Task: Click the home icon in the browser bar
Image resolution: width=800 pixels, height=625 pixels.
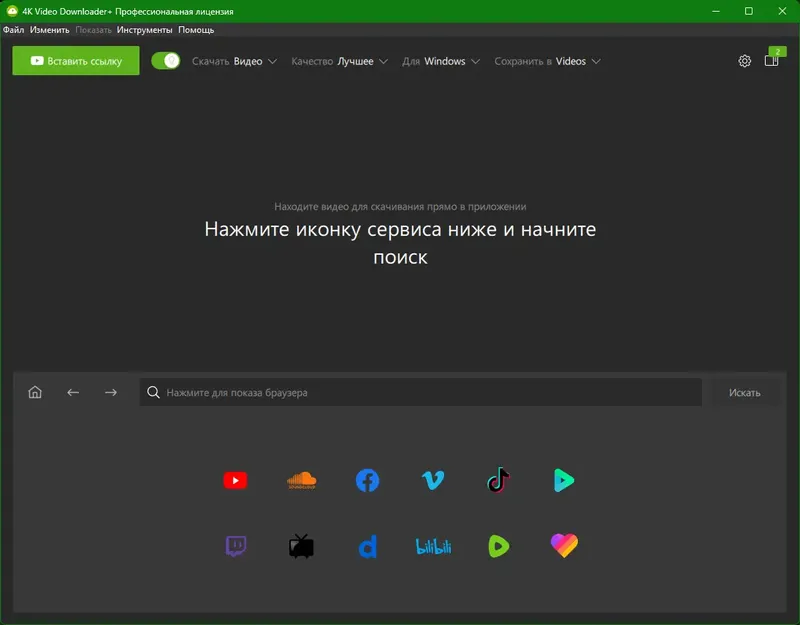Action: pyautogui.click(x=34, y=392)
